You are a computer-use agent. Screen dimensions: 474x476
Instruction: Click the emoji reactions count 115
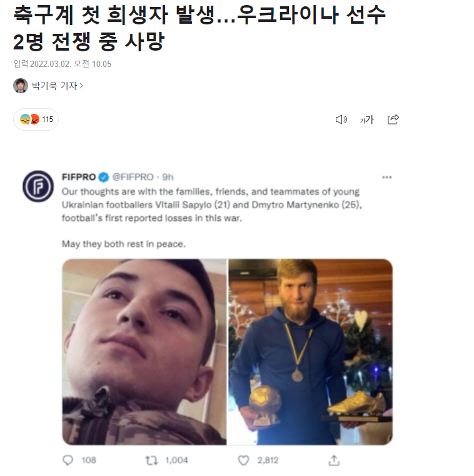tap(36, 119)
